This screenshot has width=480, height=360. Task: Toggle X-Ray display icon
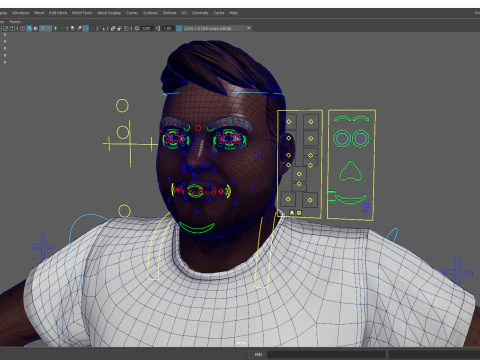point(113,28)
